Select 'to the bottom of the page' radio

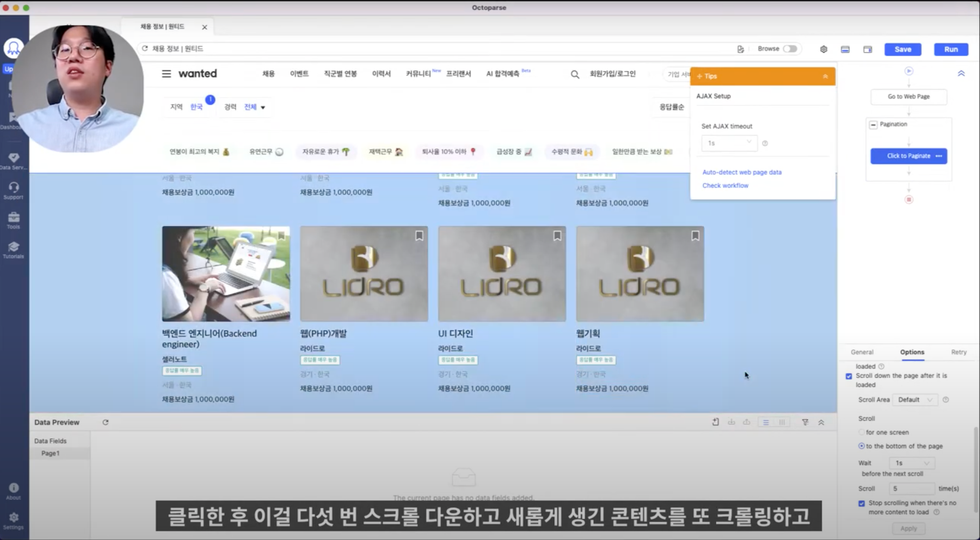click(861, 446)
